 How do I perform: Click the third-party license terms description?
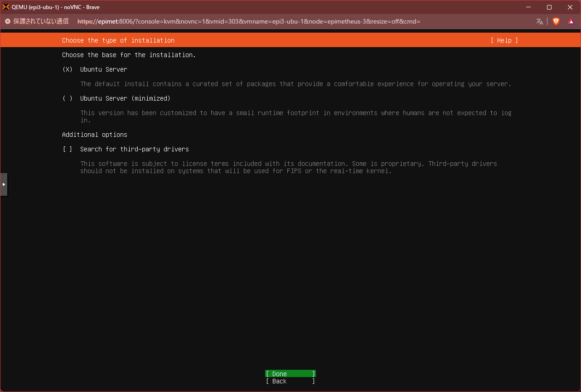[289, 167]
